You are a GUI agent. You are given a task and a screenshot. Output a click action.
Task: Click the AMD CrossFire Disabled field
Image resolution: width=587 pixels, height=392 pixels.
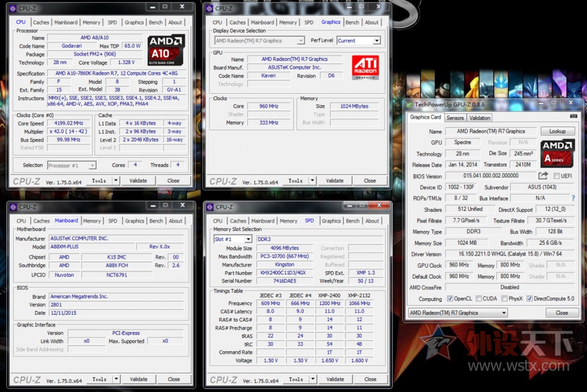pyautogui.click(x=510, y=287)
